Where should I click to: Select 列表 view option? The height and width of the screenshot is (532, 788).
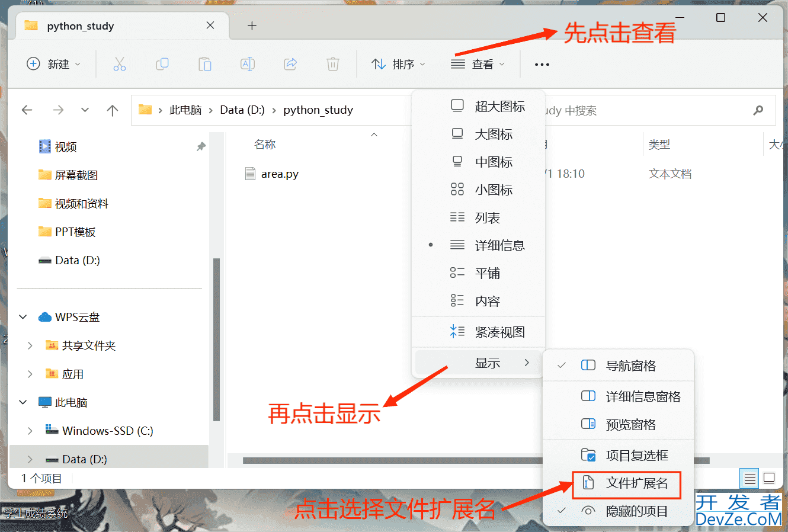click(478, 218)
